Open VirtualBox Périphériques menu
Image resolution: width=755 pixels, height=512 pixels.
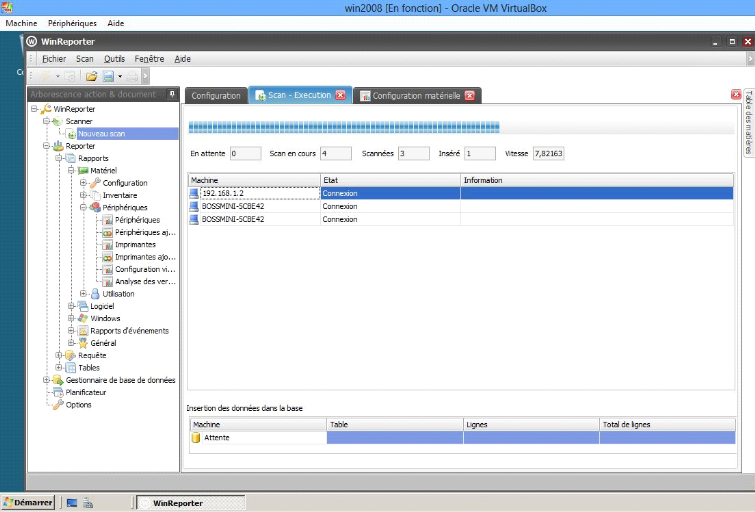pyautogui.click(x=72, y=23)
